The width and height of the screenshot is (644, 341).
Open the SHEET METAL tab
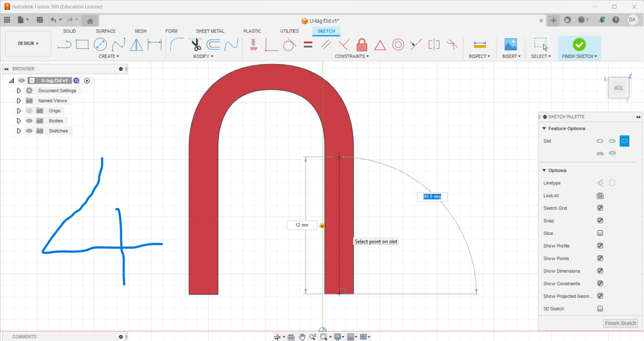coord(210,31)
